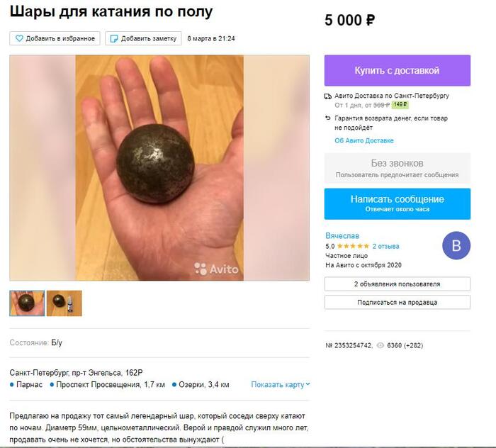Open the 2 отзыва reviews link
Viewport: 496px width, 448px height.
(x=385, y=246)
